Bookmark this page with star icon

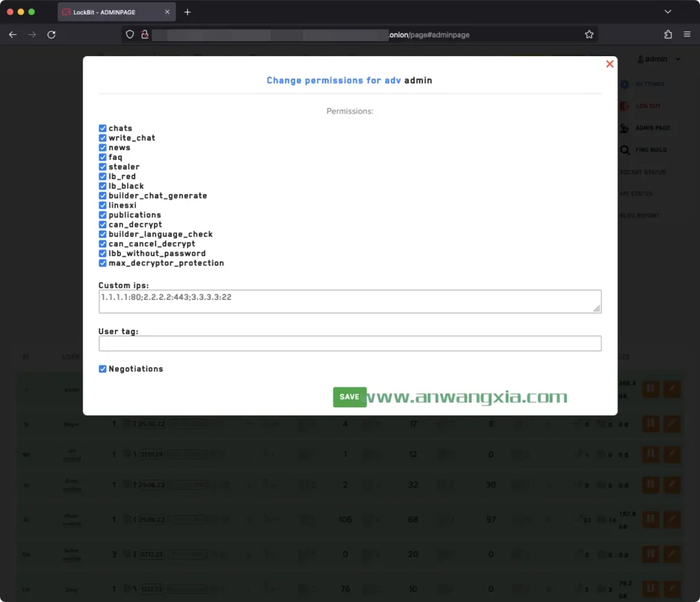tap(589, 34)
